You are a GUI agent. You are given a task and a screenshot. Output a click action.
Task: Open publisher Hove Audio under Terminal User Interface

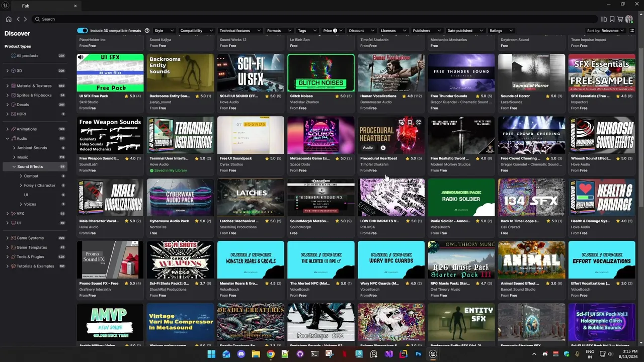(x=159, y=164)
